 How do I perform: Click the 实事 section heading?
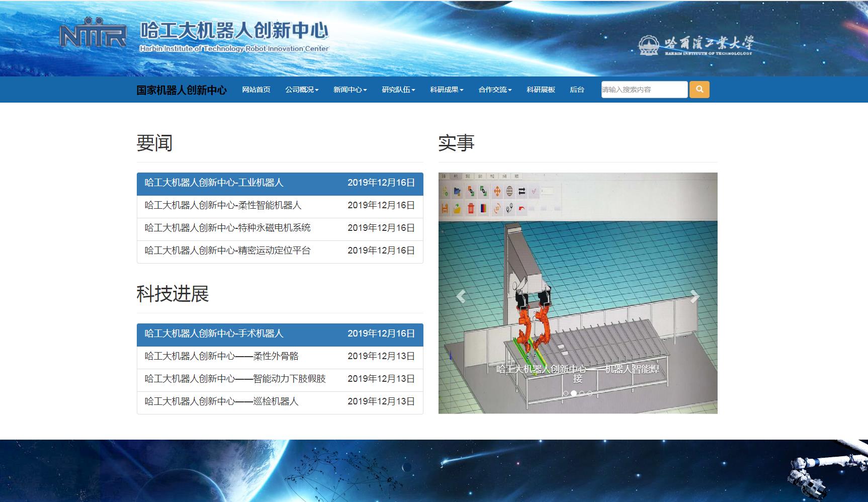456,143
